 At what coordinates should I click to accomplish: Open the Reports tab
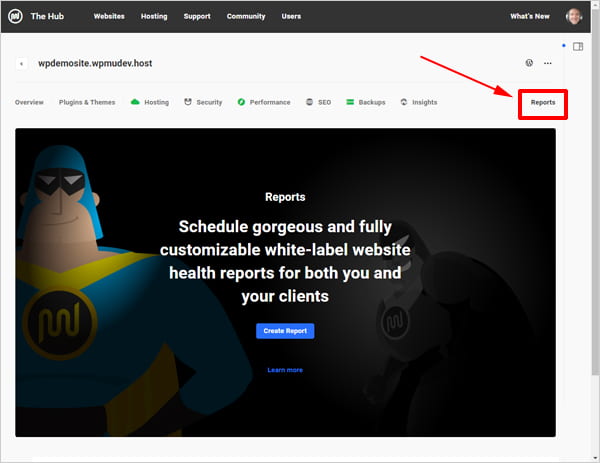click(x=543, y=103)
